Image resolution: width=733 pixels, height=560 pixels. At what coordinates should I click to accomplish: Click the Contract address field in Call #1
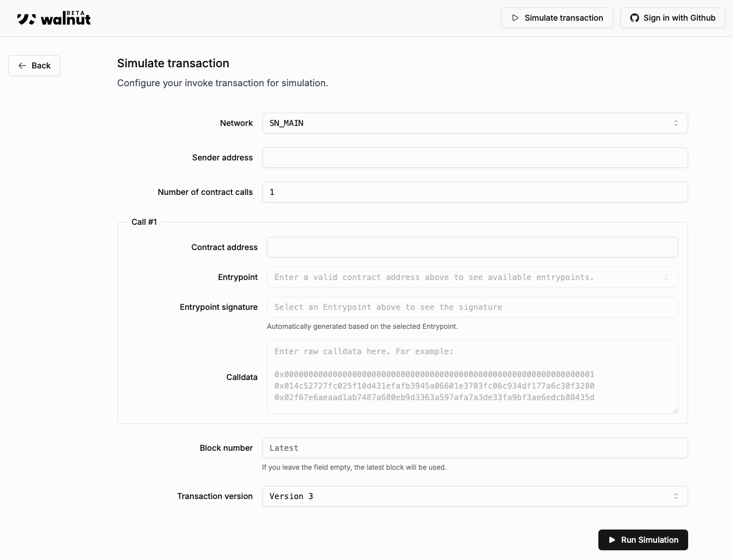[x=472, y=247]
